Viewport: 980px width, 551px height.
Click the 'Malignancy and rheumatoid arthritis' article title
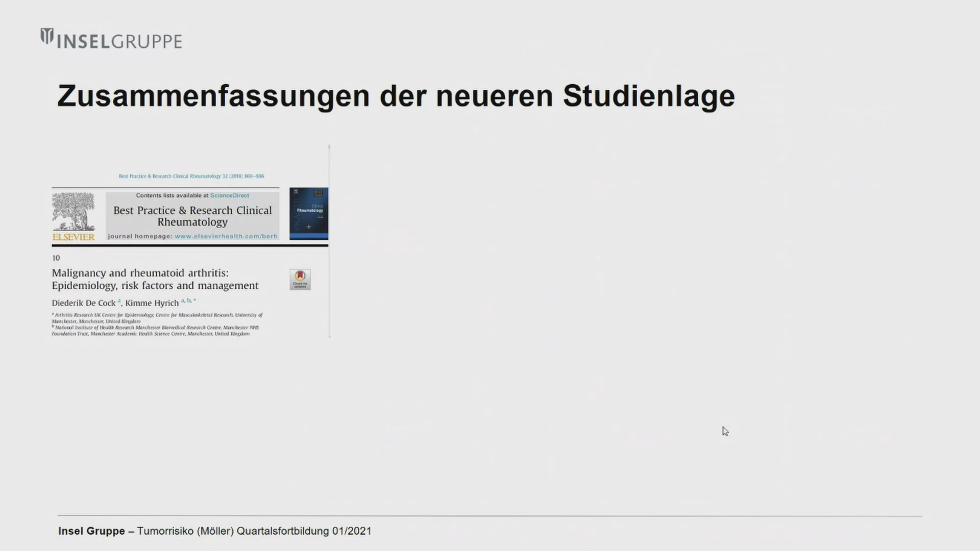[x=155, y=279]
